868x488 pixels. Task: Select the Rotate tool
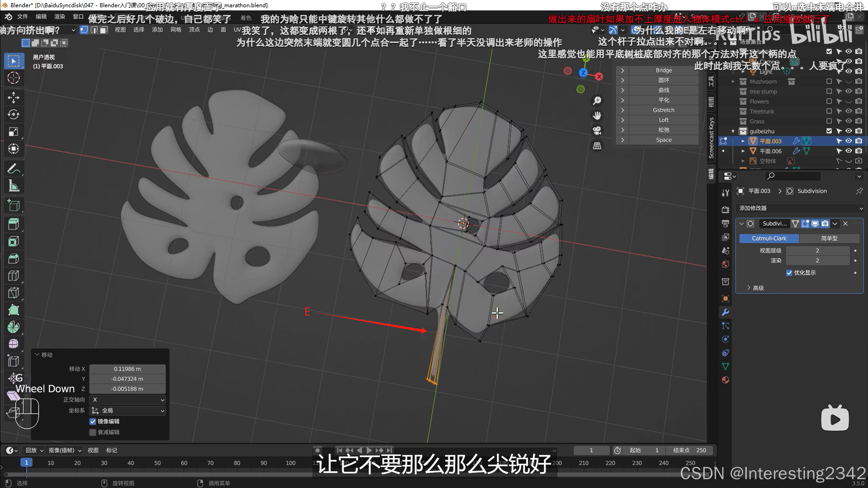14,115
